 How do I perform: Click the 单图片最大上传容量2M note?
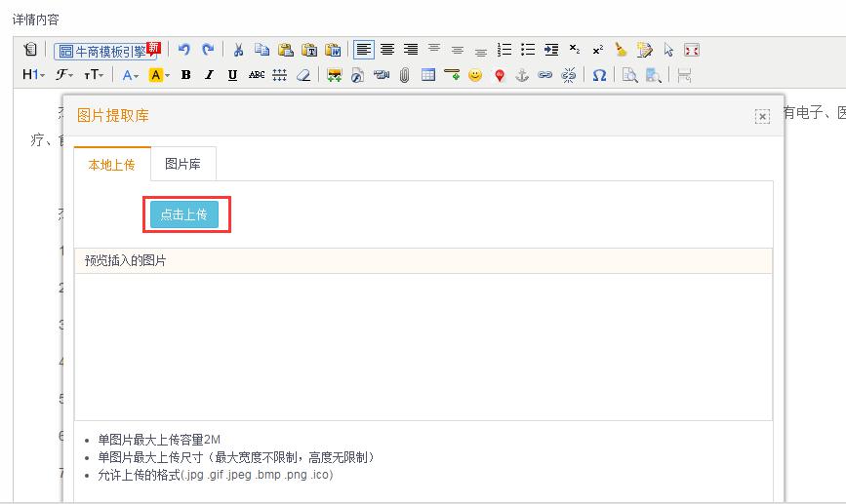(159, 440)
